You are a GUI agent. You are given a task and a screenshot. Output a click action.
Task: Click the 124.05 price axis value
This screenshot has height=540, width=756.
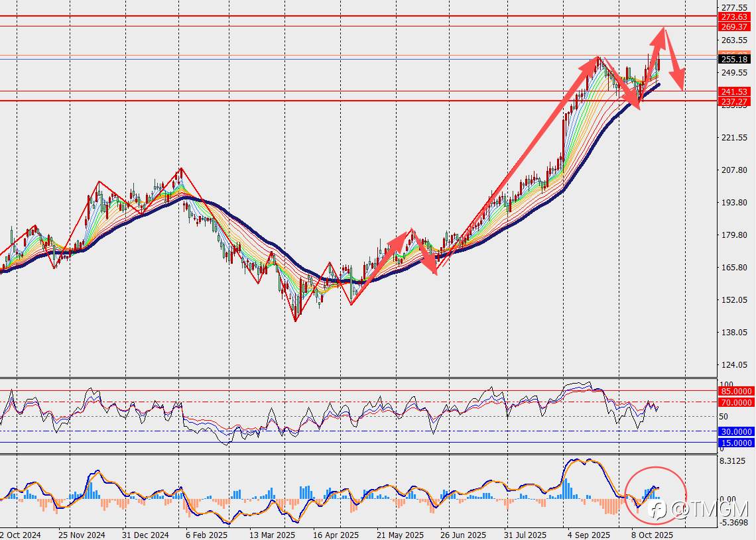pos(734,364)
